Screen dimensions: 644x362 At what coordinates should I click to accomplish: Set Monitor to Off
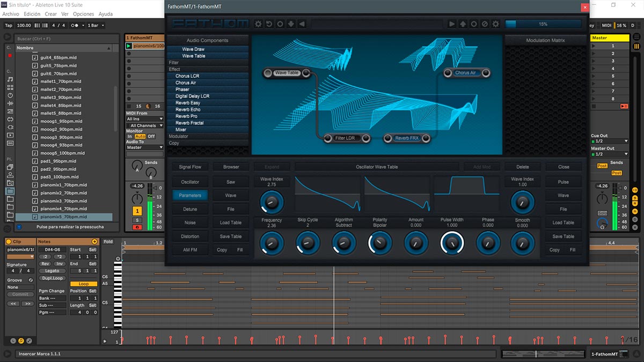click(151, 136)
